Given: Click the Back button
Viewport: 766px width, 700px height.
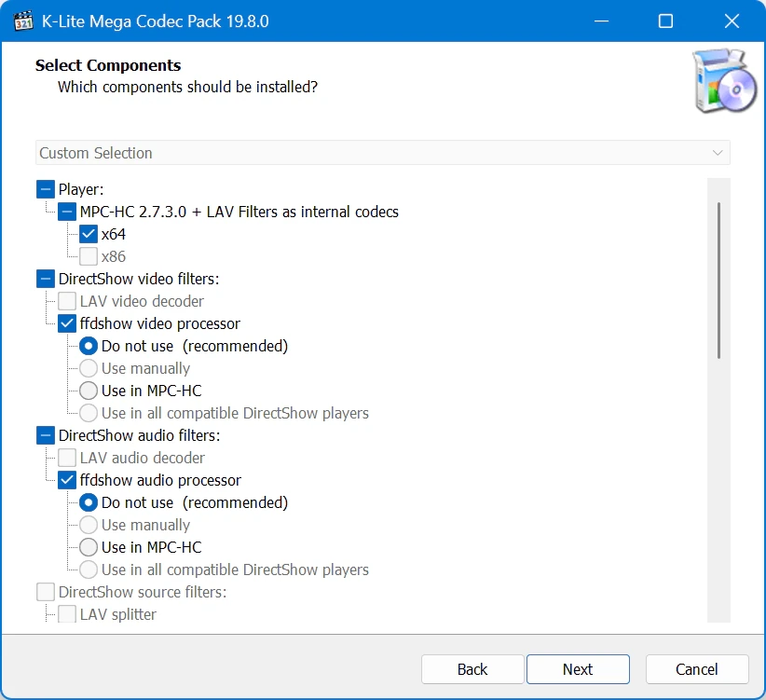Looking at the screenshot, I should pos(472,669).
